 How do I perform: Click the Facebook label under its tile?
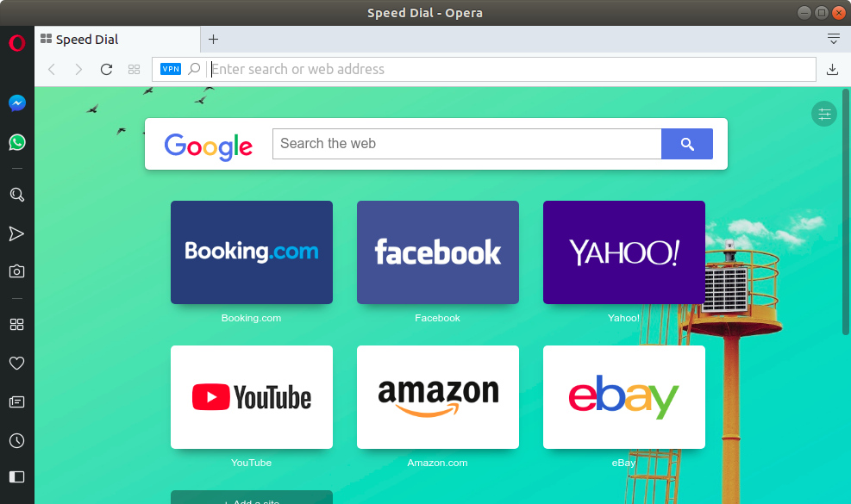(x=437, y=318)
